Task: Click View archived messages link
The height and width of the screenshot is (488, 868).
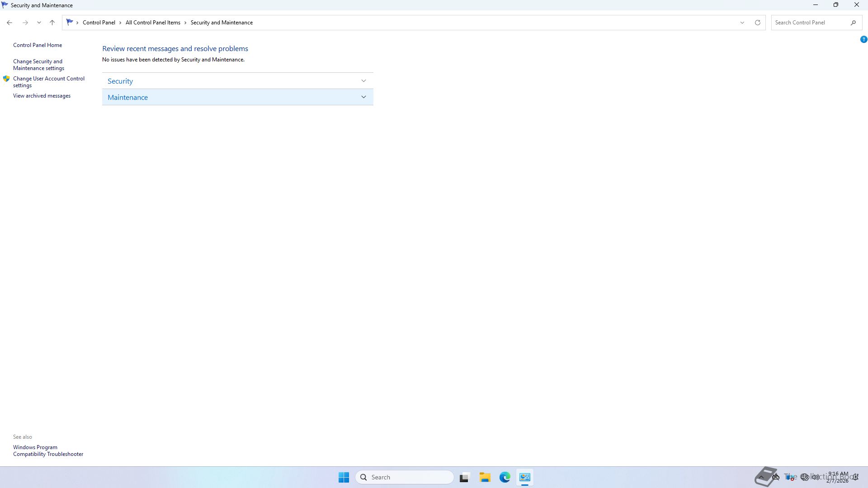Action: pos(42,96)
